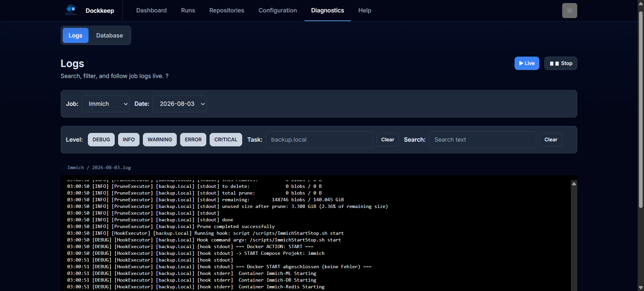Click log line "START Compose Projekt: immich"
This screenshot has width=644, height=291.
pos(196,253)
